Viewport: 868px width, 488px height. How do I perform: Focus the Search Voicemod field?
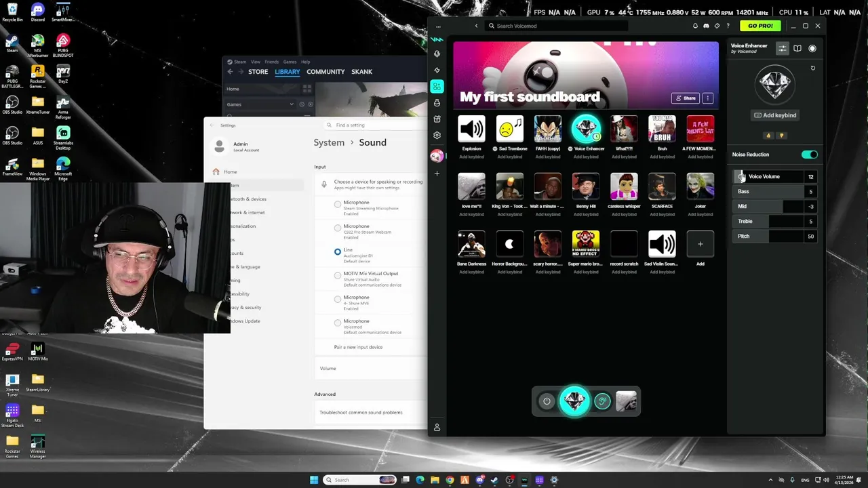tap(556, 26)
